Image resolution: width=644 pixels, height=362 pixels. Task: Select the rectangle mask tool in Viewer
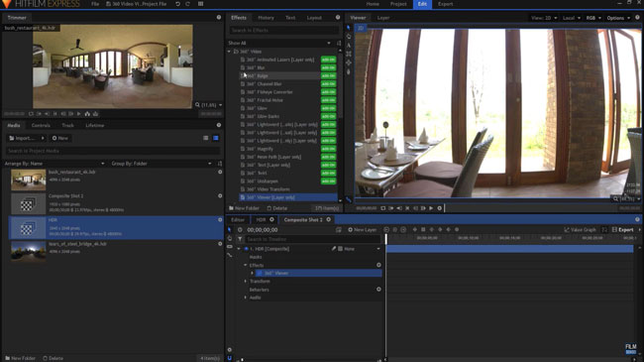click(x=349, y=54)
